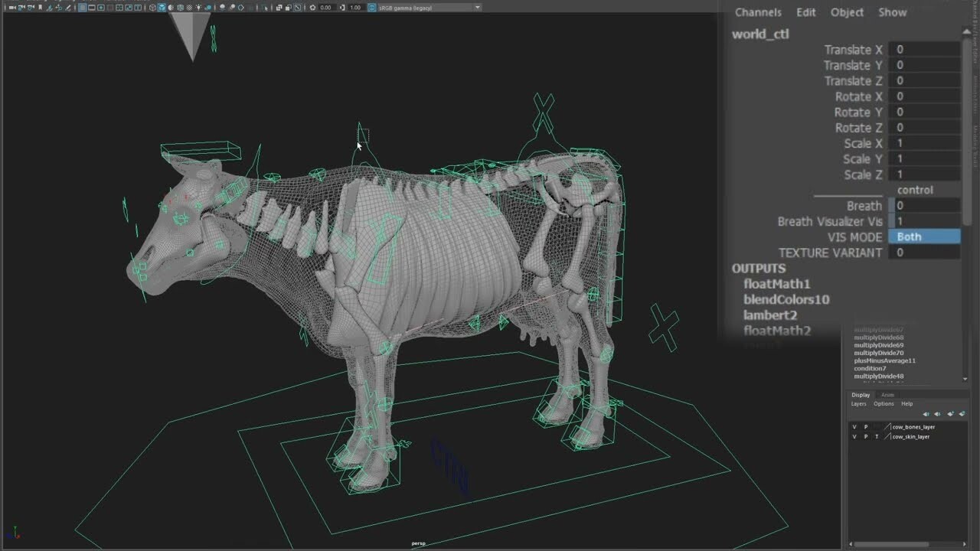Toggle the T template box on cow_skin_layer

(877, 436)
